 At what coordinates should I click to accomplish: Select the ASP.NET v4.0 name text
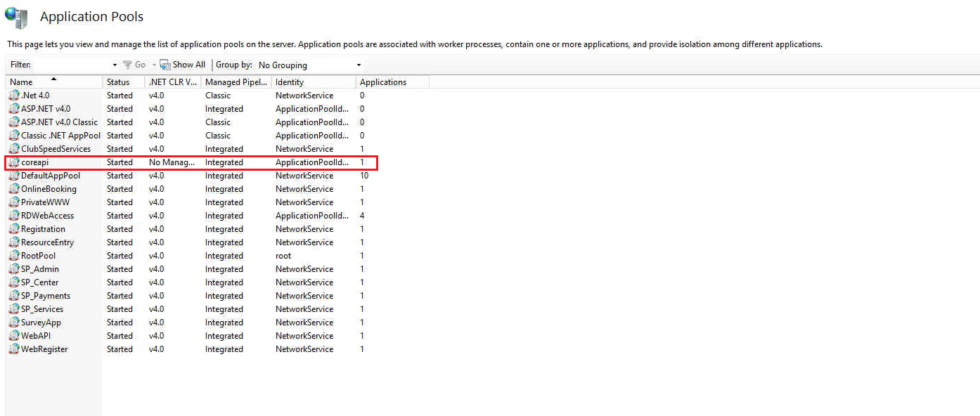click(x=46, y=109)
